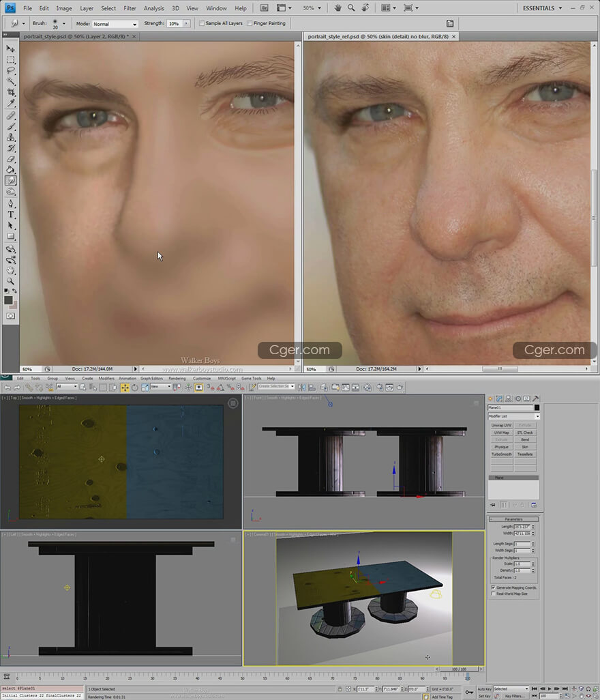
Task: Click the Photoshop foreground color swatch
Action: pyautogui.click(x=8, y=300)
